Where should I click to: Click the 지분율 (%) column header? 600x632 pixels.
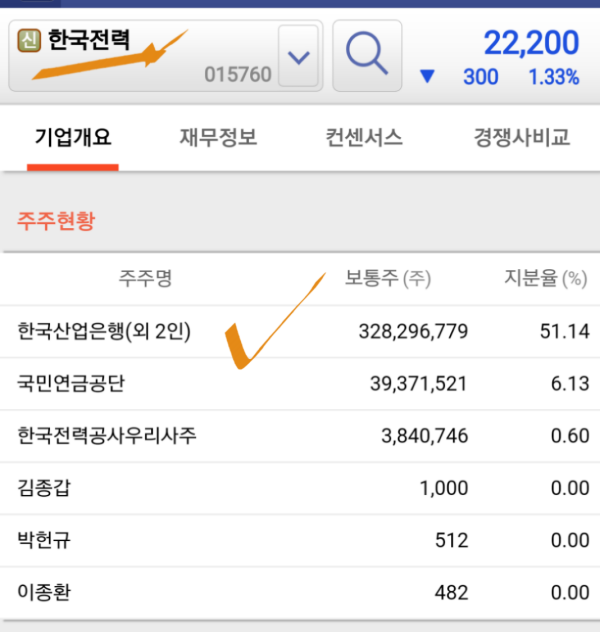click(546, 278)
